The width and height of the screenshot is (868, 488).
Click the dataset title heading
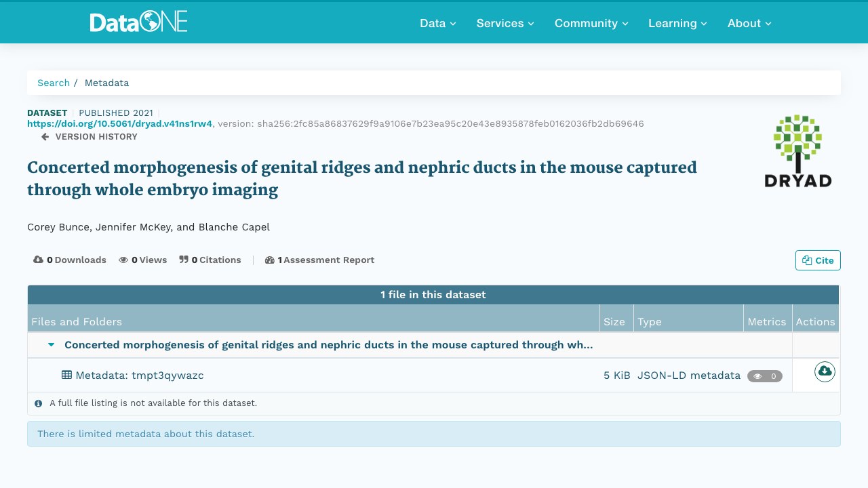point(362,178)
